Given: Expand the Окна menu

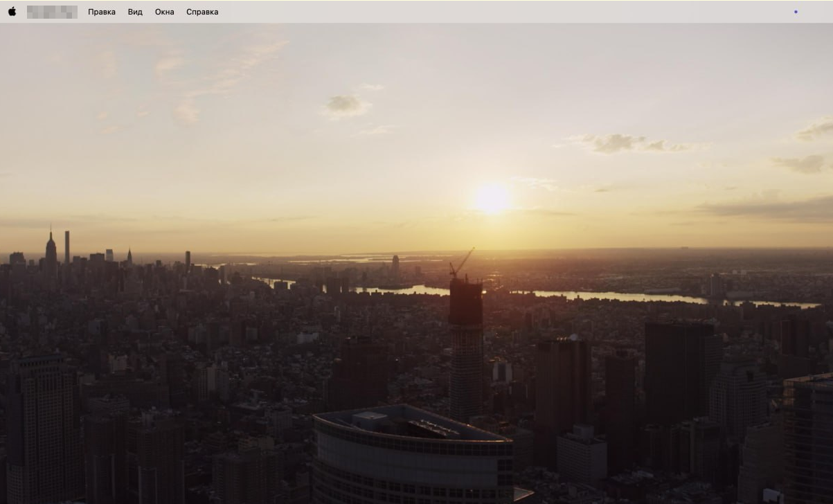Looking at the screenshot, I should pyautogui.click(x=165, y=12).
